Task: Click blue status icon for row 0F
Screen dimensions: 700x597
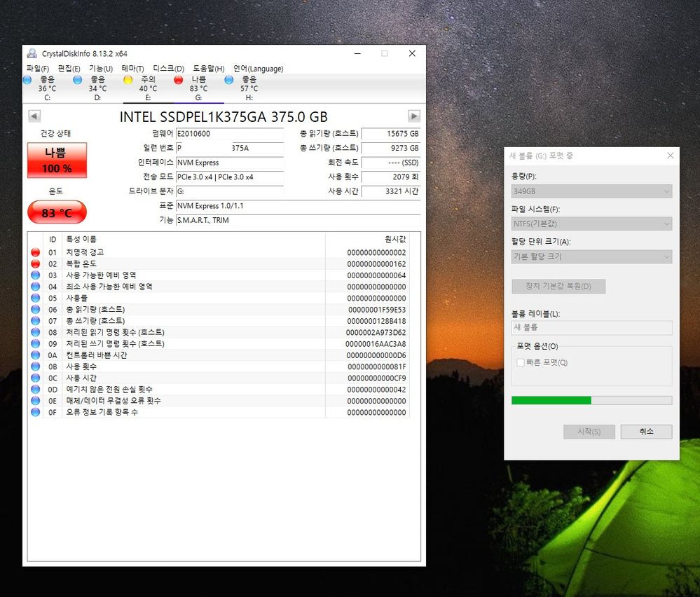Action: pyautogui.click(x=36, y=412)
